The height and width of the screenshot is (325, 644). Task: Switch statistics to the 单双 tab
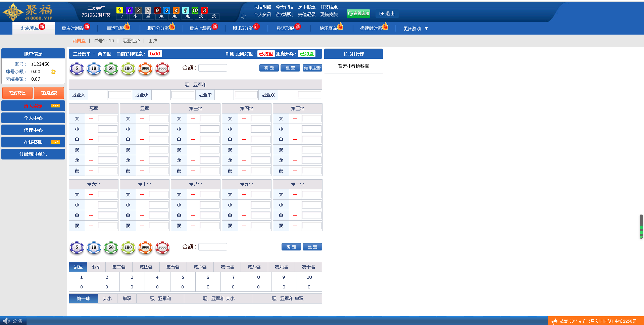pyautogui.click(x=127, y=298)
